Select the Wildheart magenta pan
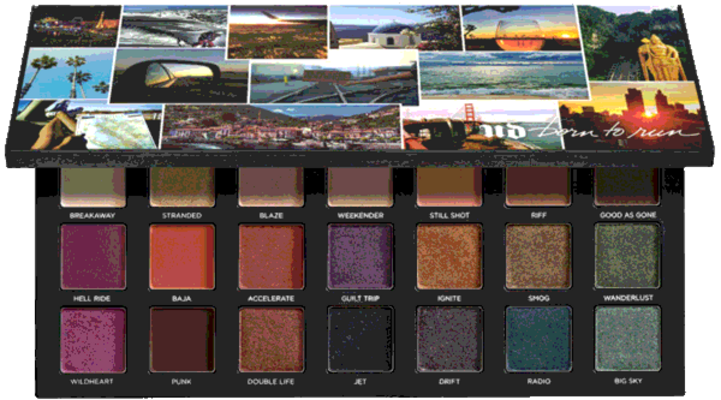 click(x=93, y=340)
